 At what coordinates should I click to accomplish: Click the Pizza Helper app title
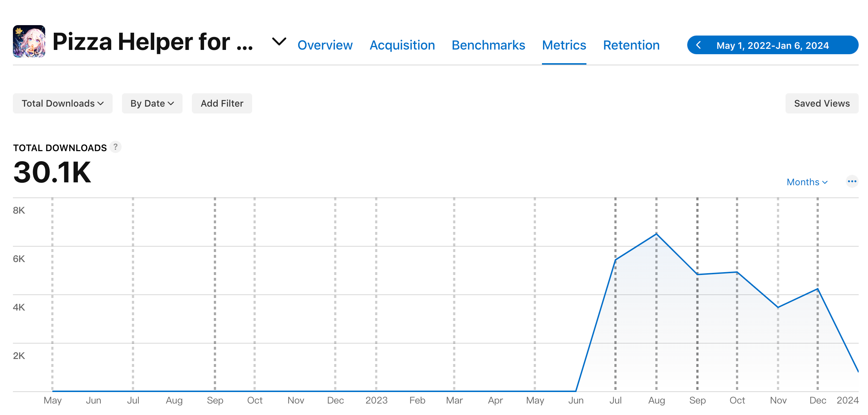[x=153, y=42]
